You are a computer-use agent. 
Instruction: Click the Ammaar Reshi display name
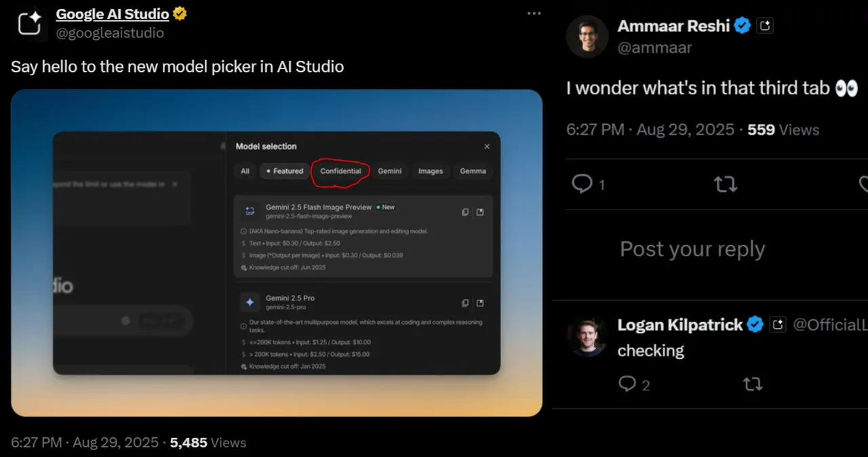[673, 26]
